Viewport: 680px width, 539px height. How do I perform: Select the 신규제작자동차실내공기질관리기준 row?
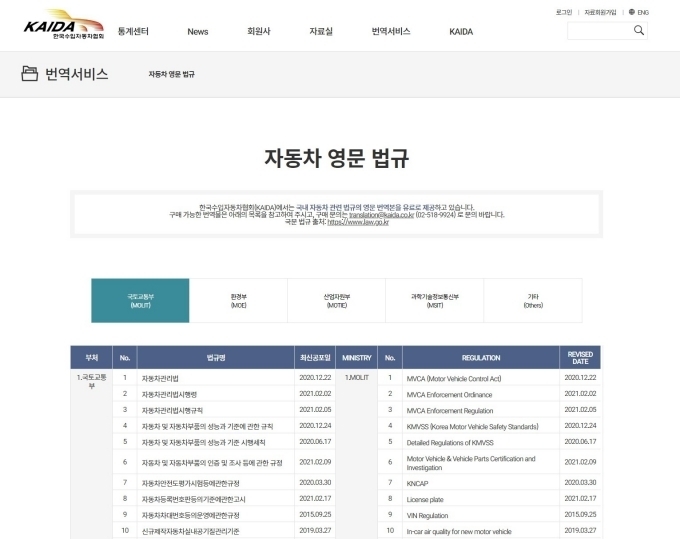(x=190, y=532)
